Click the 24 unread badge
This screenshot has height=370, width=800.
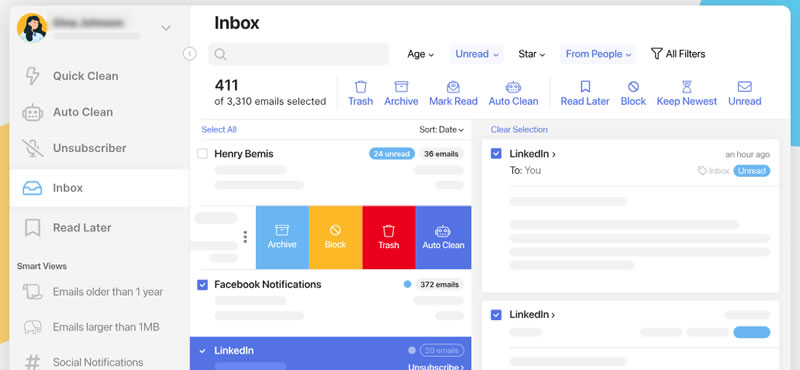391,154
